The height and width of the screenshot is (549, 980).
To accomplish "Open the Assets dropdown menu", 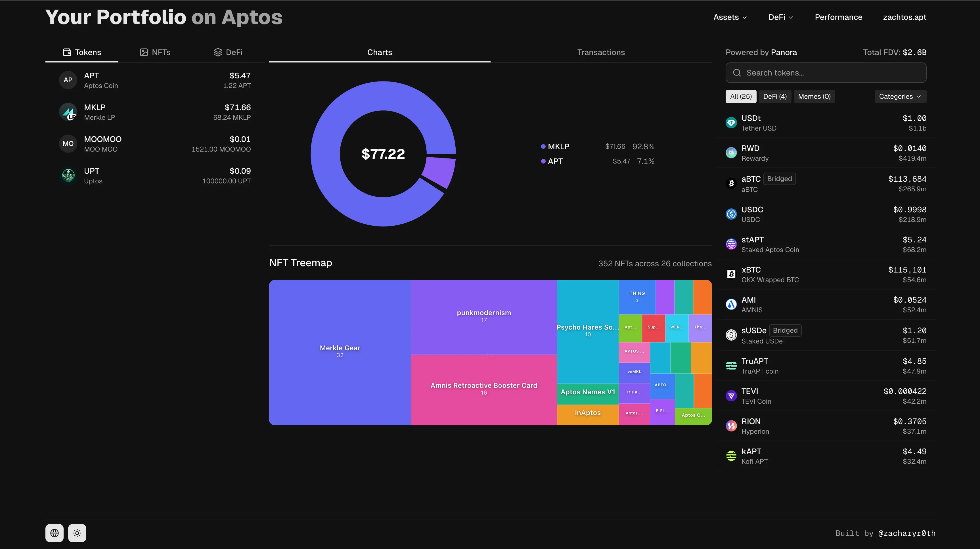I will pyautogui.click(x=729, y=17).
